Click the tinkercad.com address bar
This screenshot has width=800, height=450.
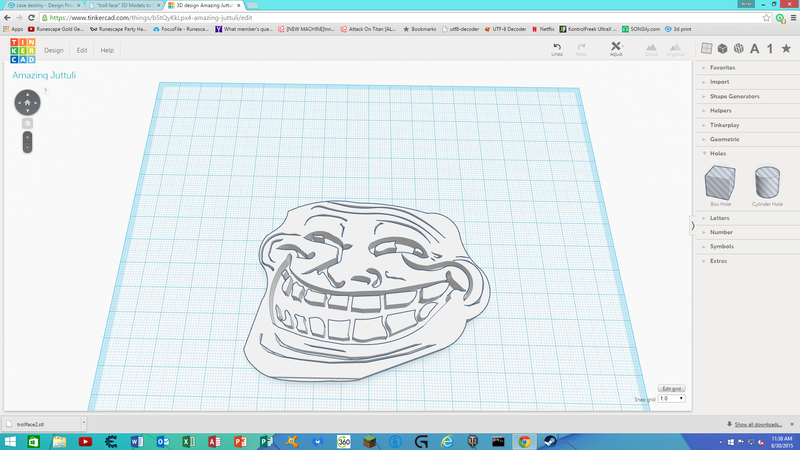coord(403,17)
